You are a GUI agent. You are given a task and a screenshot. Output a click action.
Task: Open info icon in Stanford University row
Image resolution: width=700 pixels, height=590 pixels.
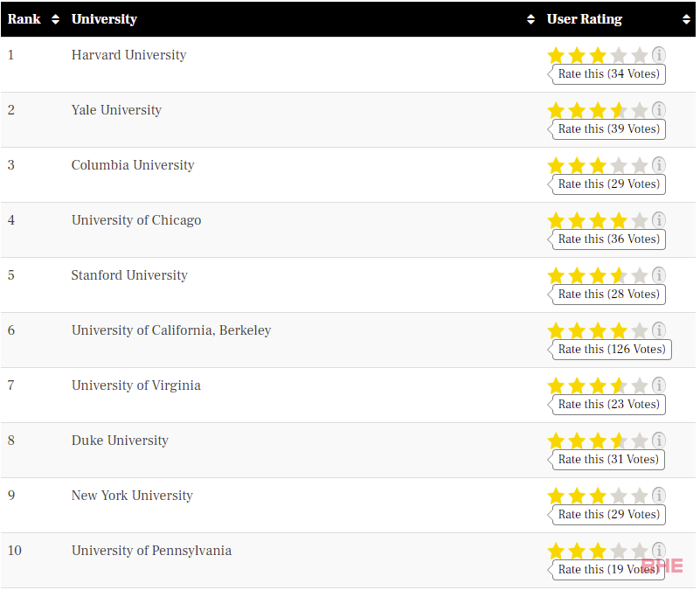658,275
